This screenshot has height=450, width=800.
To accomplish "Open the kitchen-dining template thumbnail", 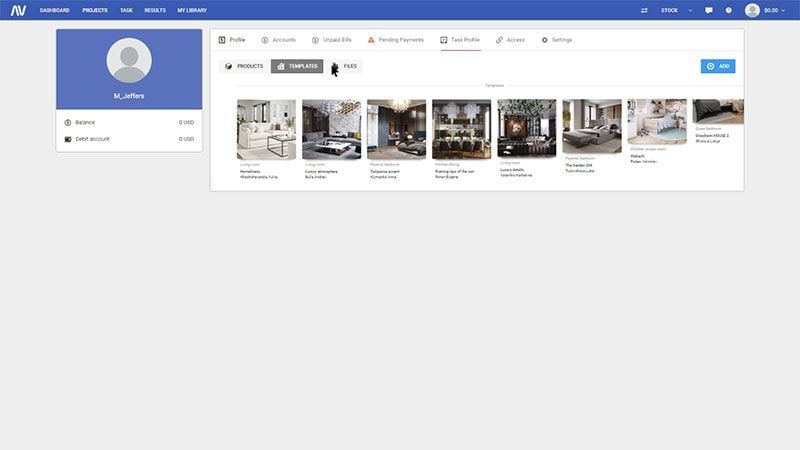I will (462, 130).
